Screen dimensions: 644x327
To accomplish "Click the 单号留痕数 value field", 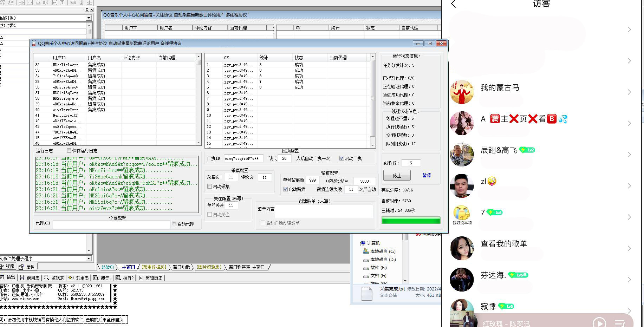I will coord(312,180).
